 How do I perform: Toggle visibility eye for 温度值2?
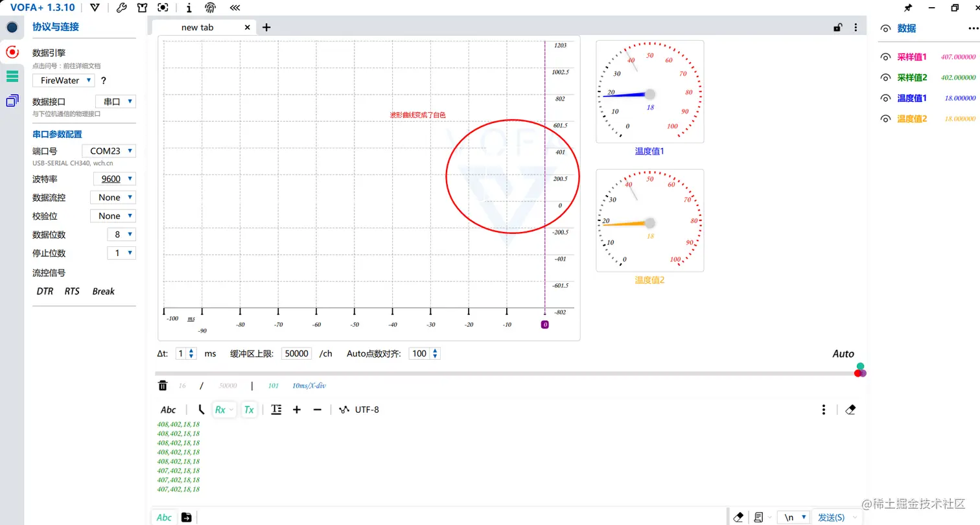[885, 119]
